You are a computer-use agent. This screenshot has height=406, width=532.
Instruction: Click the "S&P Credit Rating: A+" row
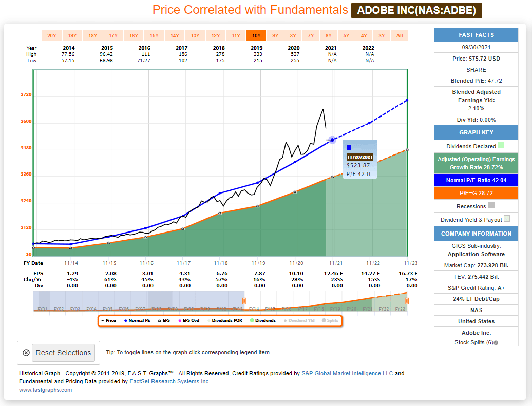click(x=476, y=288)
